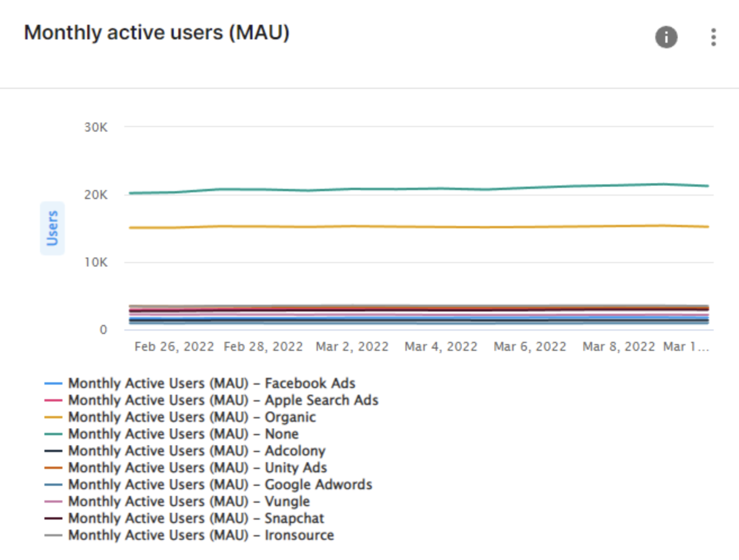Click the Mar 4, 2022 axis date
Image resolution: width=739 pixels, height=560 pixels.
(x=441, y=347)
